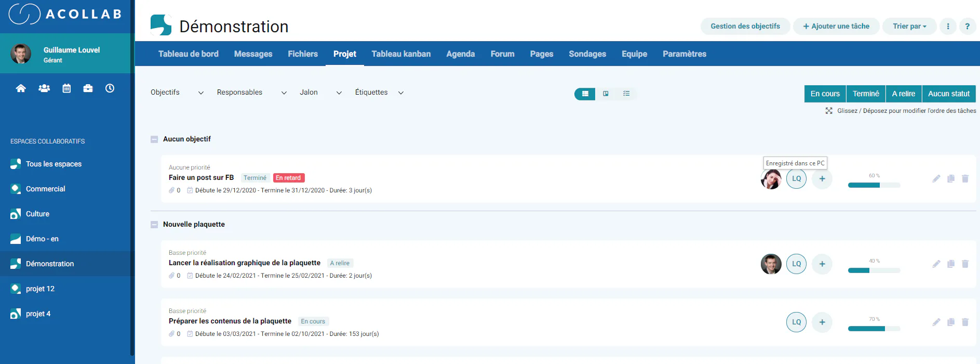Filter tasks by 'A relire' status
Screen dimensions: 980x364
click(x=904, y=94)
